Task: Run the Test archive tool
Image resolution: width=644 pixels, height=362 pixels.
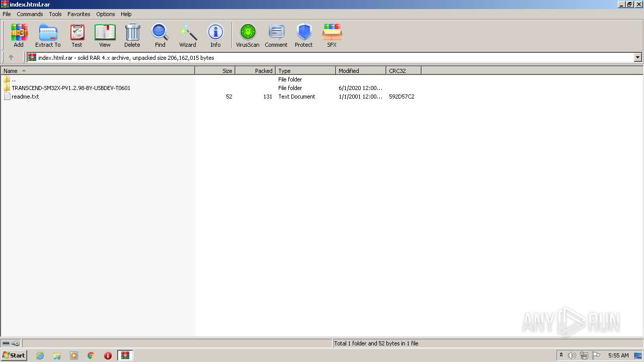Action: (77, 36)
